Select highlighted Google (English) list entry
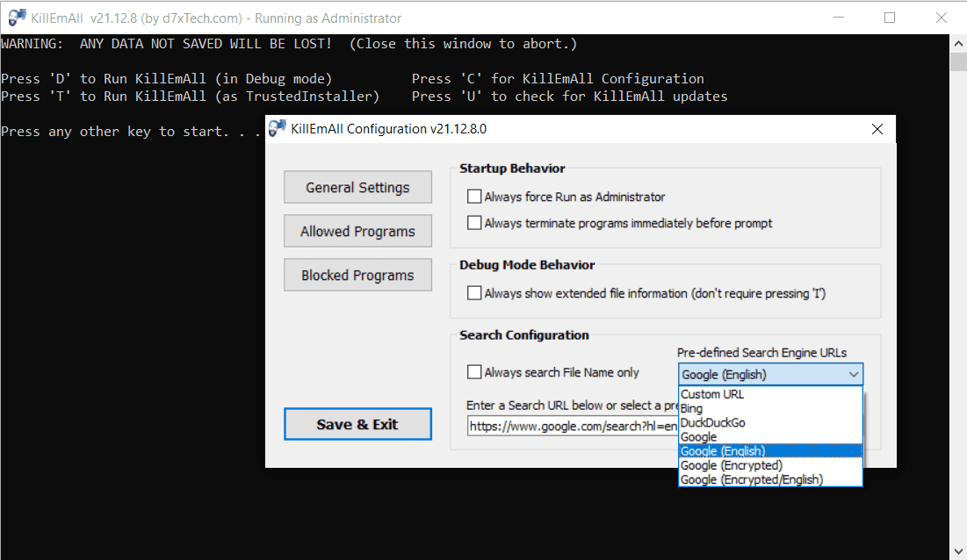 tap(770, 451)
